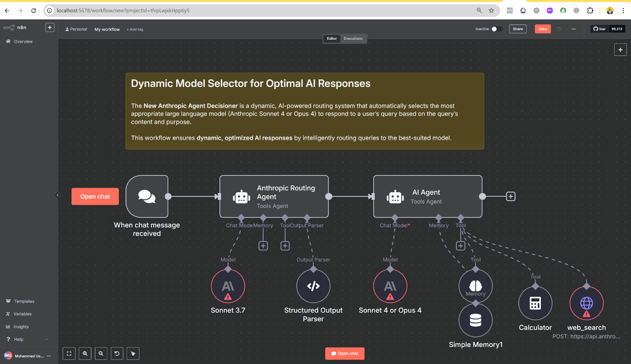The width and height of the screenshot is (631, 364).
Task: Select the Simple Memory1 database node
Action: [x=476, y=320]
